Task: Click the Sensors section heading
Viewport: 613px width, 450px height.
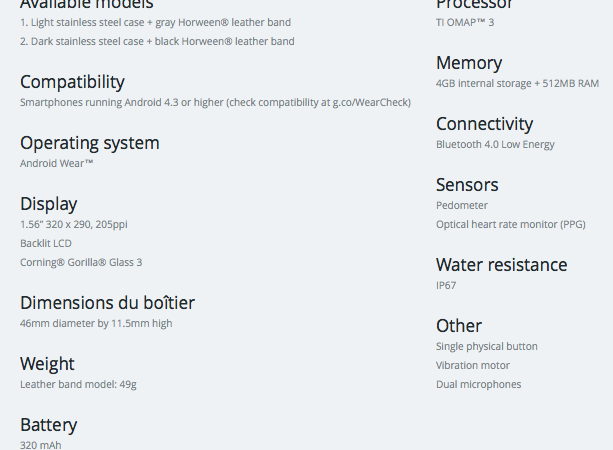Action: point(467,185)
